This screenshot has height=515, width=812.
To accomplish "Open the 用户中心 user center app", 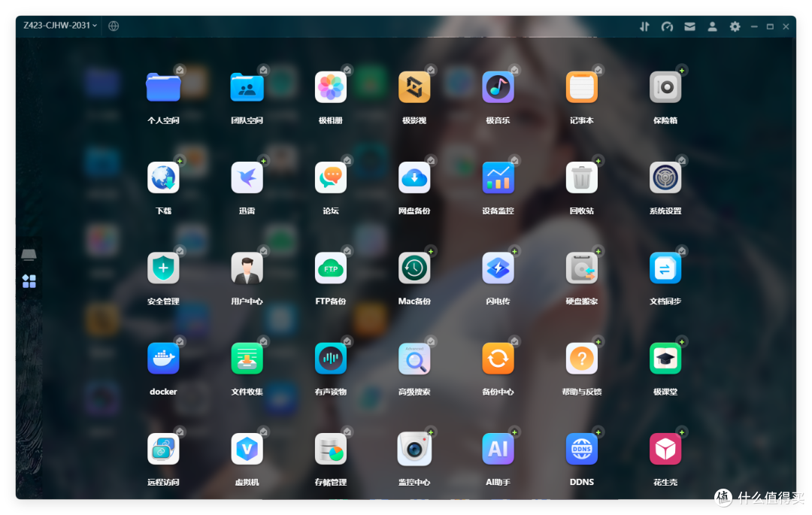I will (x=247, y=268).
